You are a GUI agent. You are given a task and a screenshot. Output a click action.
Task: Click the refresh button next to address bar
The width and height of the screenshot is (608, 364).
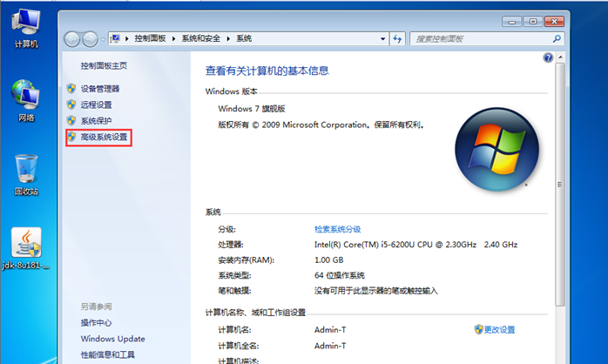tap(397, 39)
